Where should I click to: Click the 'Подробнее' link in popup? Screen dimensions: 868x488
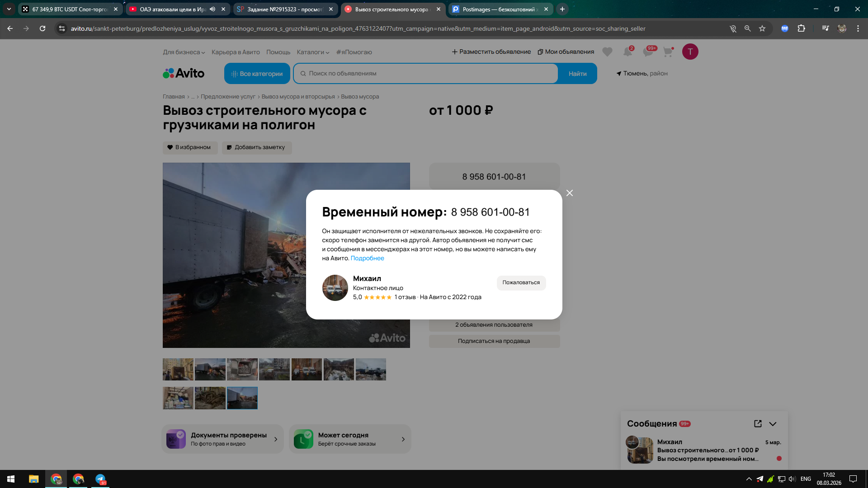[367, 258]
